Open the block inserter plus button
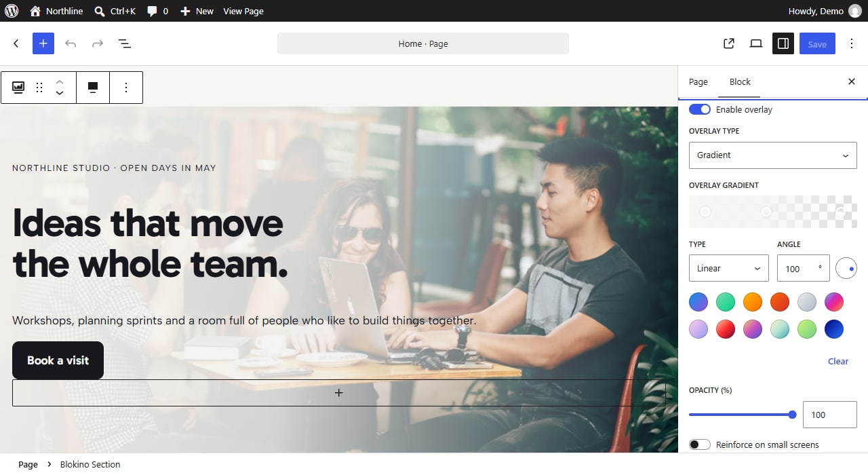The image size is (868, 475). 43,43
